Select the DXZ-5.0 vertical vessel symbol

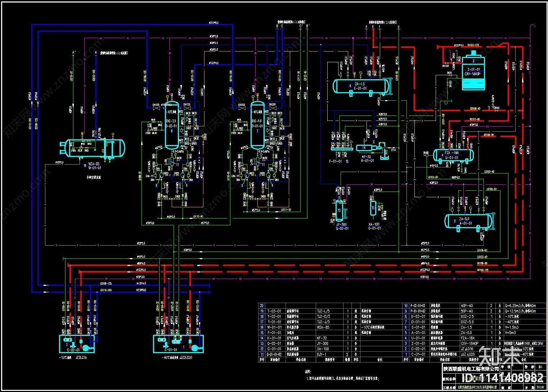pyautogui.click(x=257, y=125)
